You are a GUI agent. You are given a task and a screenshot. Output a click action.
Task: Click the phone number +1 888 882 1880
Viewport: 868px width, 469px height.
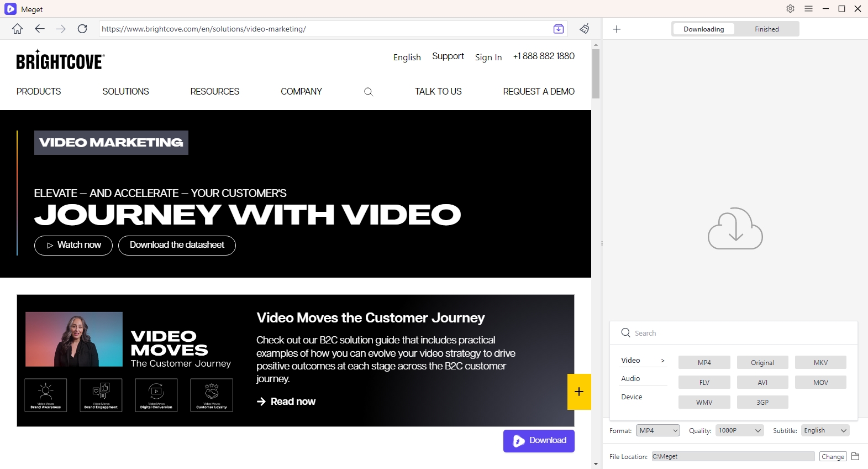(544, 56)
